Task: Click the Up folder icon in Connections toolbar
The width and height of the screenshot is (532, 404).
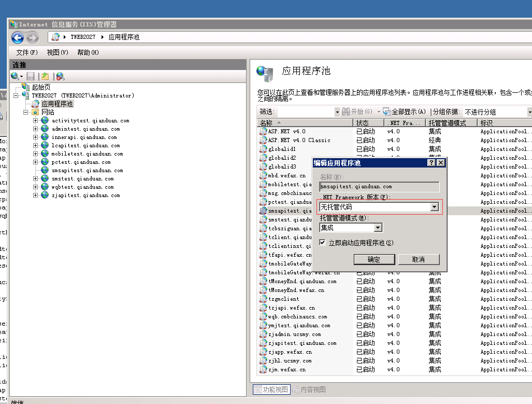Action: [x=45, y=76]
